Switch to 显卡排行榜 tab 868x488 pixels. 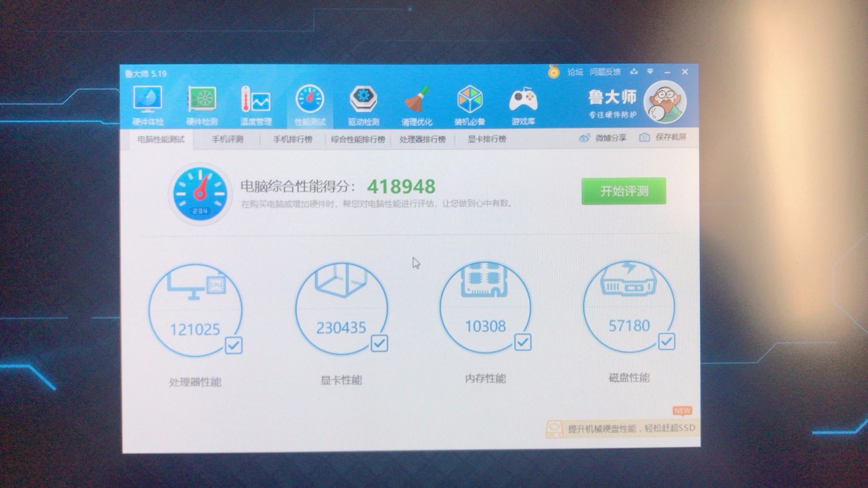point(487,139)
